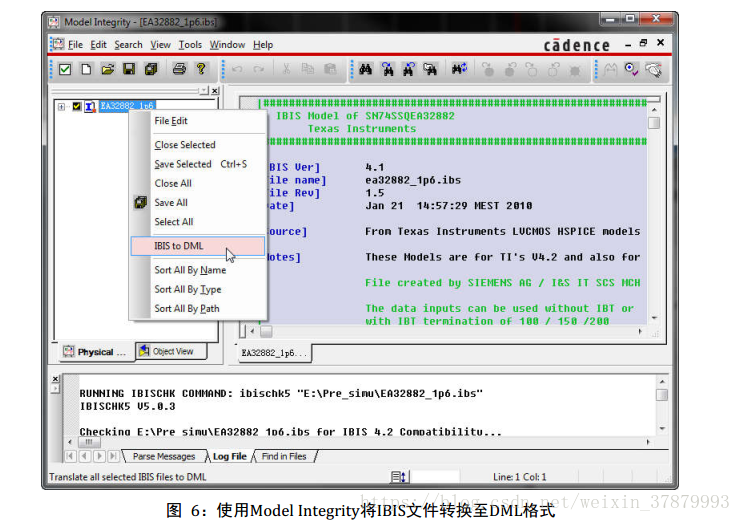Open the Parse Messages tab
The width and height of the screenshot is (741, 522).
(x=164, y=456)
